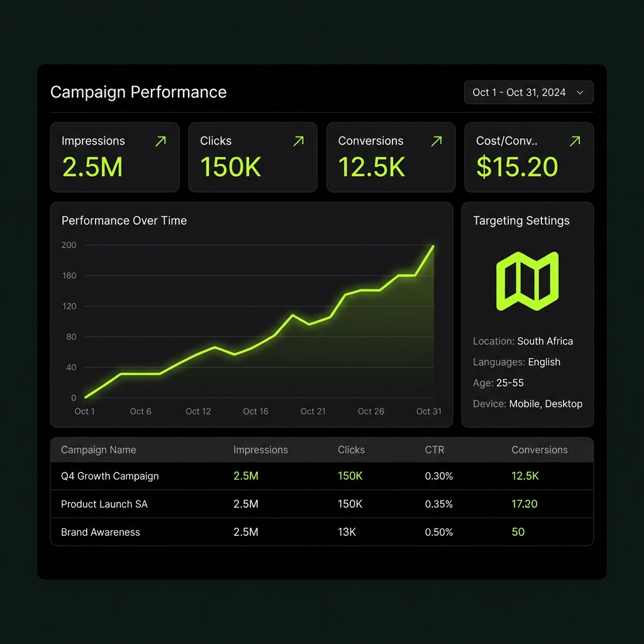Click the Conversions metric card
The width and height of the screenshot is (644, 644).
[x=391, y=157]
